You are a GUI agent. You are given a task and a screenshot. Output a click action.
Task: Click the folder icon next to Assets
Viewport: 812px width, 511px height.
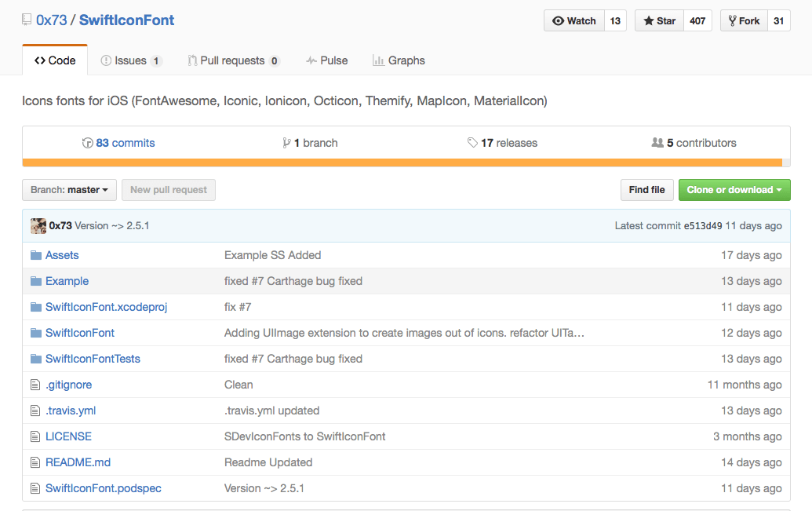pyautogui.click(x=35, y=255)
